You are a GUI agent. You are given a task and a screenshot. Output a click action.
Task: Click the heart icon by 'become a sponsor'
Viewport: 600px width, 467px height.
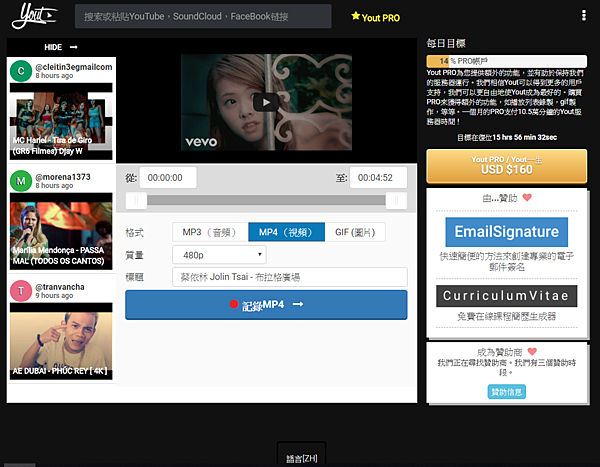(532, 351)
